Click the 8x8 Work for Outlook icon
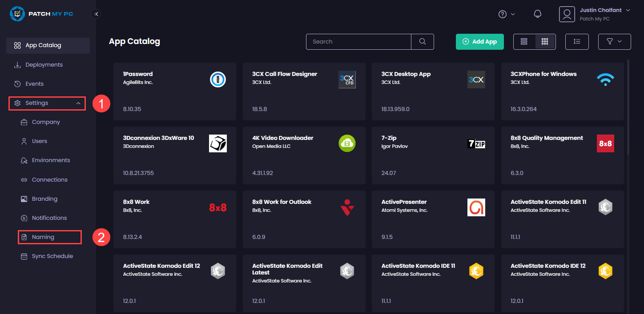Image resolution: width=644 pixels, height=314 pixels. coord(347,207)
